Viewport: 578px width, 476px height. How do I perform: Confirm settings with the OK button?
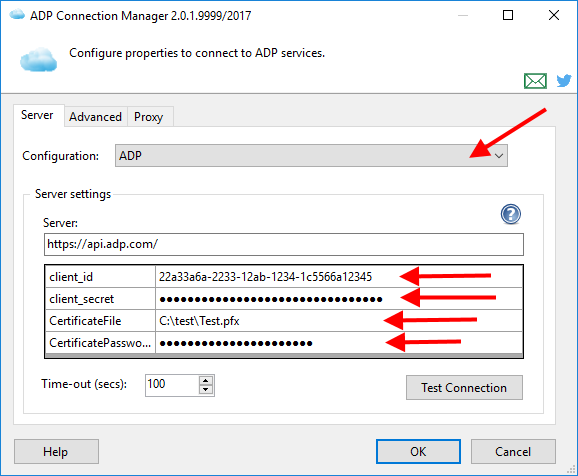pyautogui.click(x=418, y=452)
